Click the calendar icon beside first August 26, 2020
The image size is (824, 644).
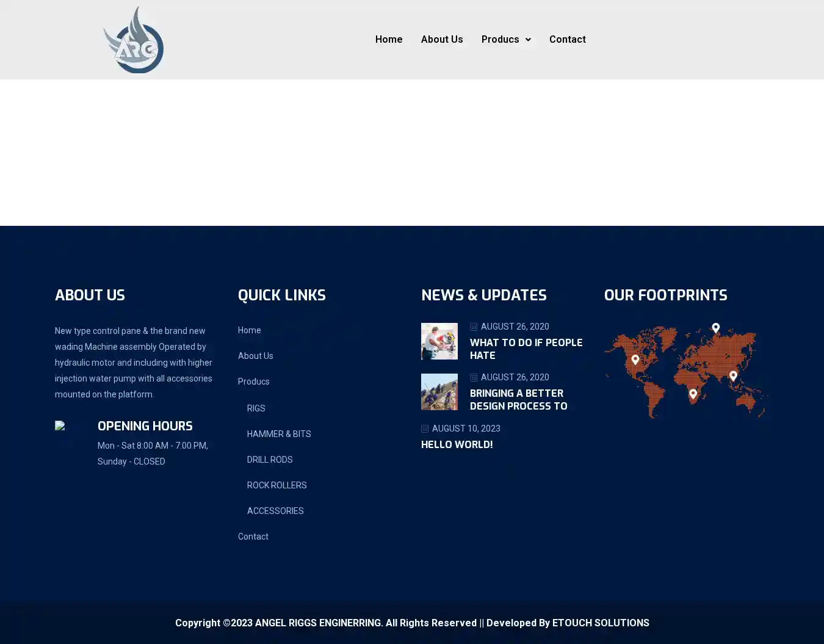point(474,327)
